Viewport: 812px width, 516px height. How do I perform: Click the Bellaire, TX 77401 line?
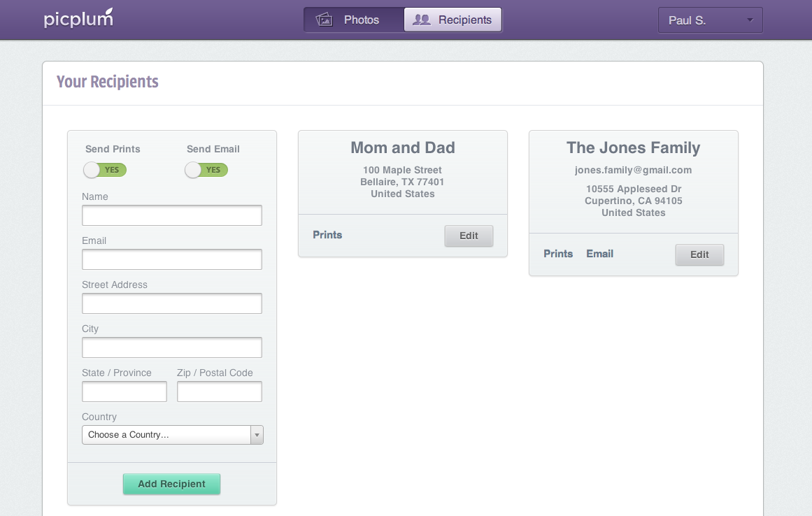tap(402, 182)
